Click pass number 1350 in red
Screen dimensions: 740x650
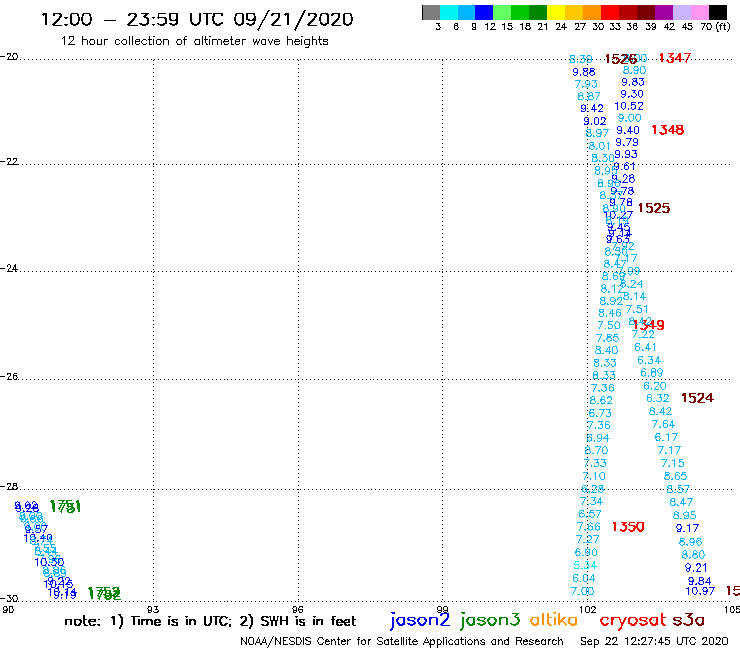628,527
